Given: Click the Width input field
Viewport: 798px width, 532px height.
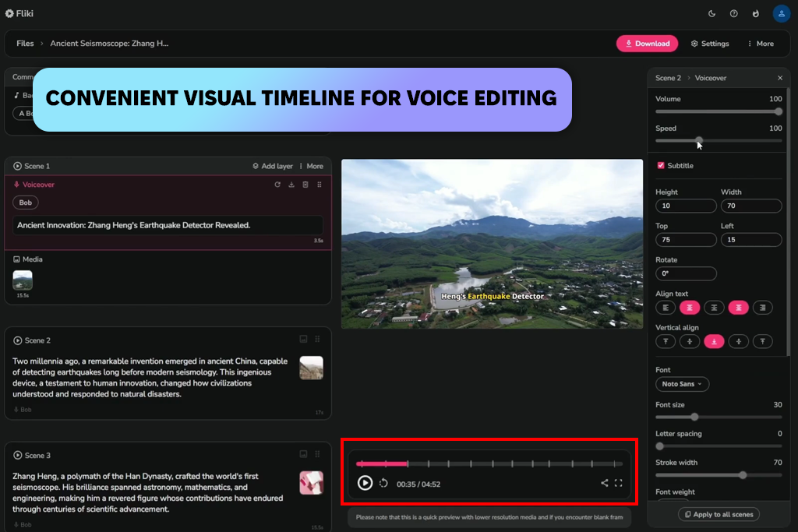Looking at the screenshot, I should pos(751,206).
